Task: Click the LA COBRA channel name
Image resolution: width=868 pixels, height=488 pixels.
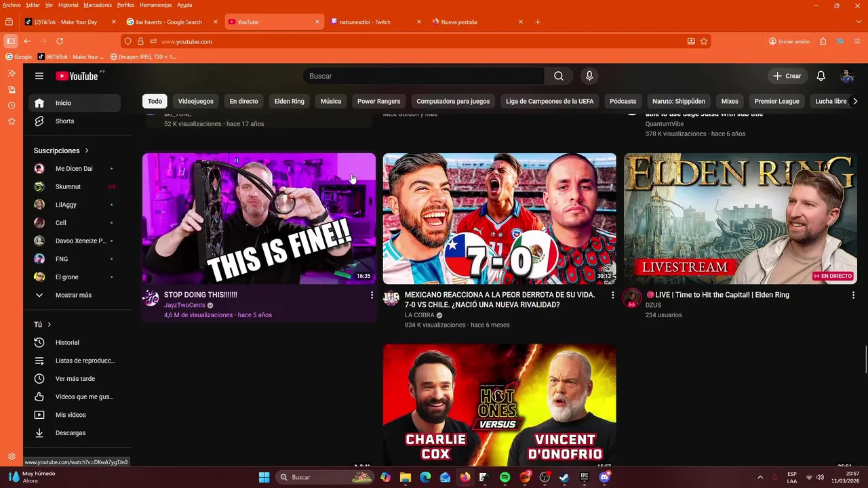Action: click(x=419, y=315)
